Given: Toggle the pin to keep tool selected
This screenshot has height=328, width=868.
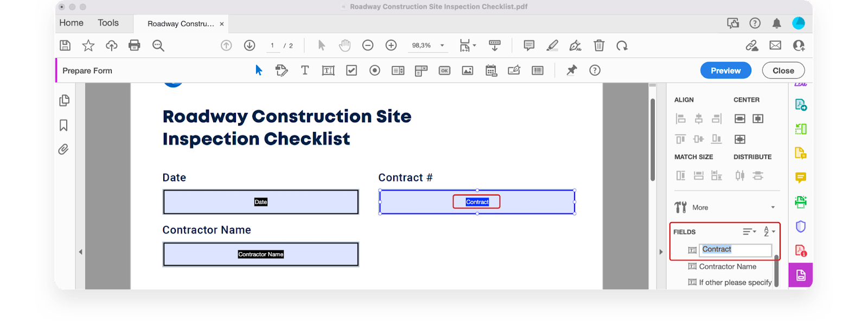Looking at the screenshot, I should coord(572,70).
